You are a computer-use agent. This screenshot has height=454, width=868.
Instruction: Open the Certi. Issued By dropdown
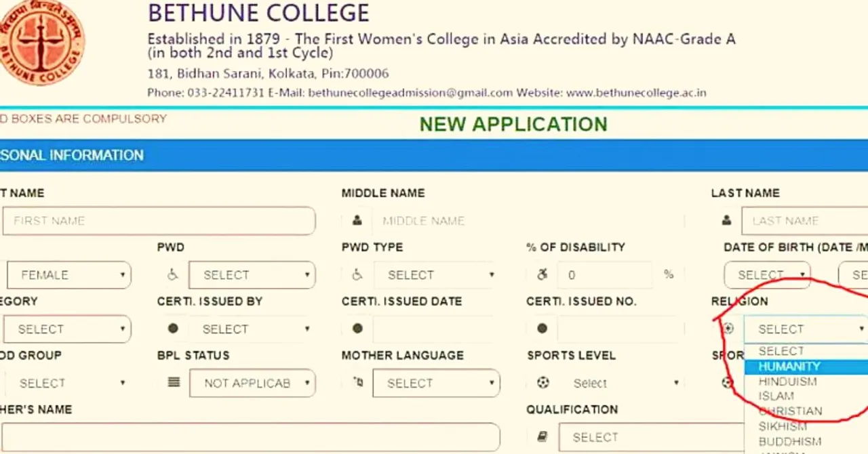click(x=252, y=329)
